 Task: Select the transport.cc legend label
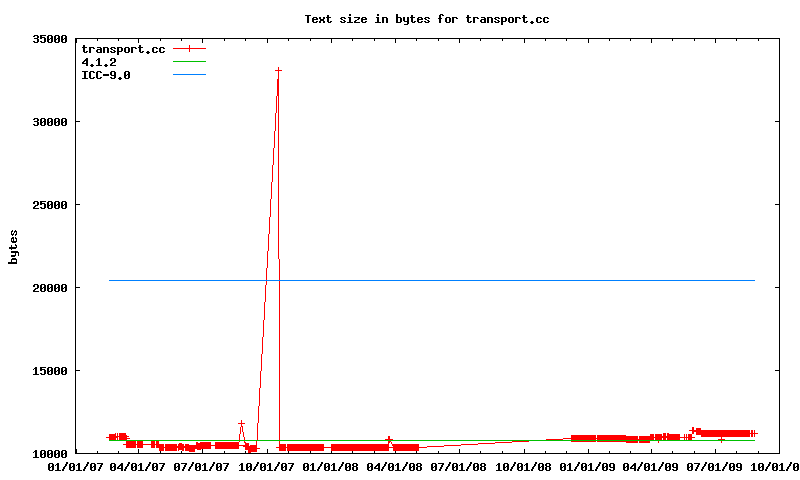tap(123, 49)
